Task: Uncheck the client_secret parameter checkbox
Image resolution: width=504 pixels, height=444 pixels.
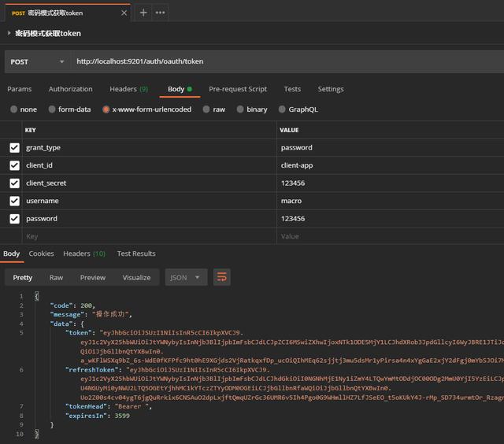Action: tap(14, 183)
